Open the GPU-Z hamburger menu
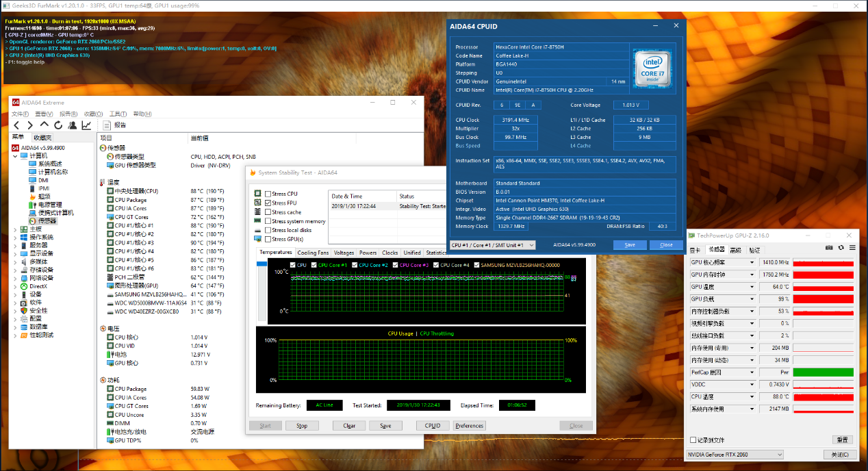The height and width of the screenshot is (471, 868). 852,248
